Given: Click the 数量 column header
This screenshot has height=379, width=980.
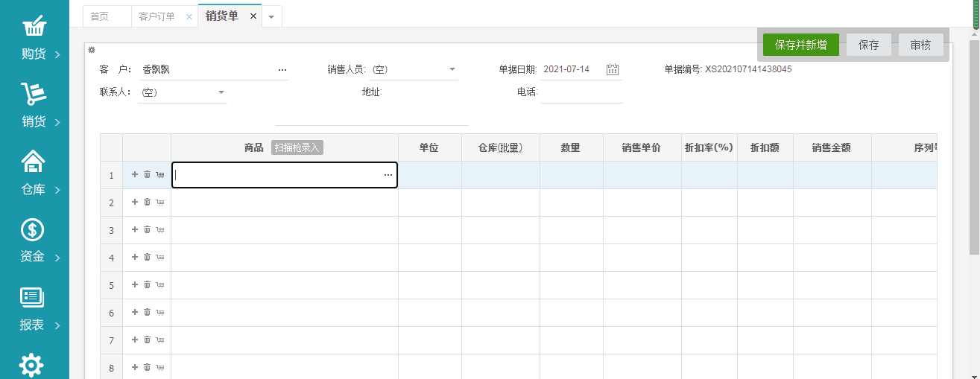Looking at the screenshot, I should click(571, 147).
